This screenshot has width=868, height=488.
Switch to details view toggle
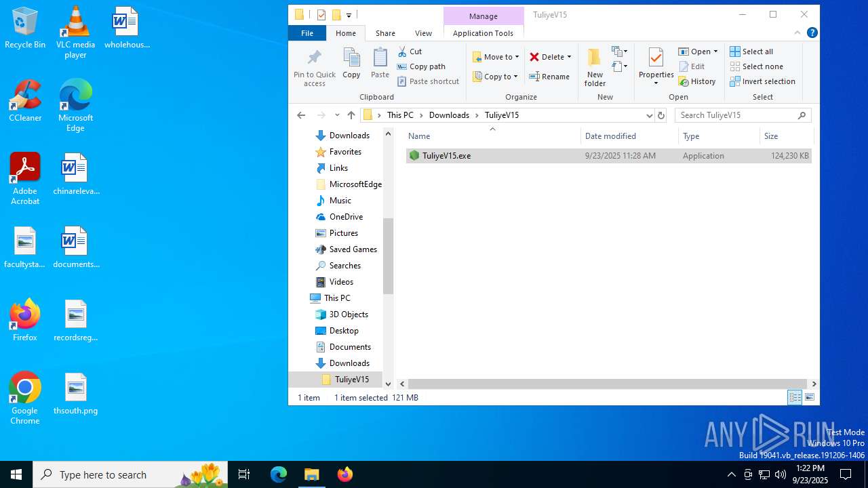click(x=794, y=398)
